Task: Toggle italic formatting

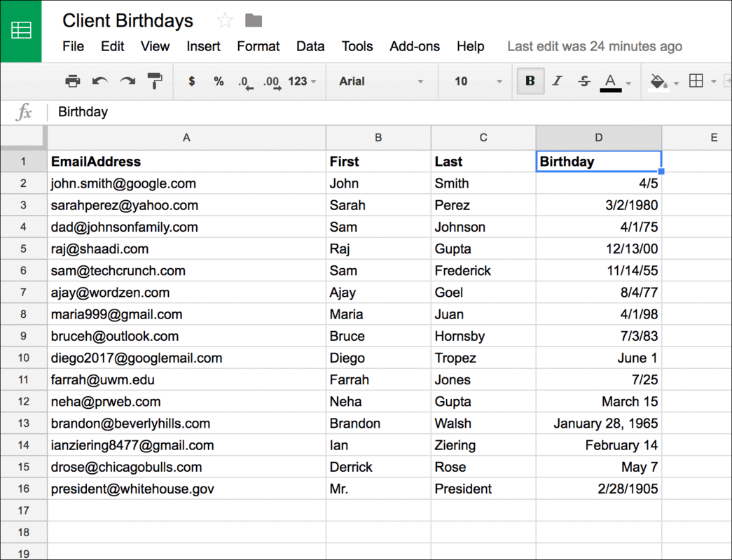Action: [x=557, y=80]
